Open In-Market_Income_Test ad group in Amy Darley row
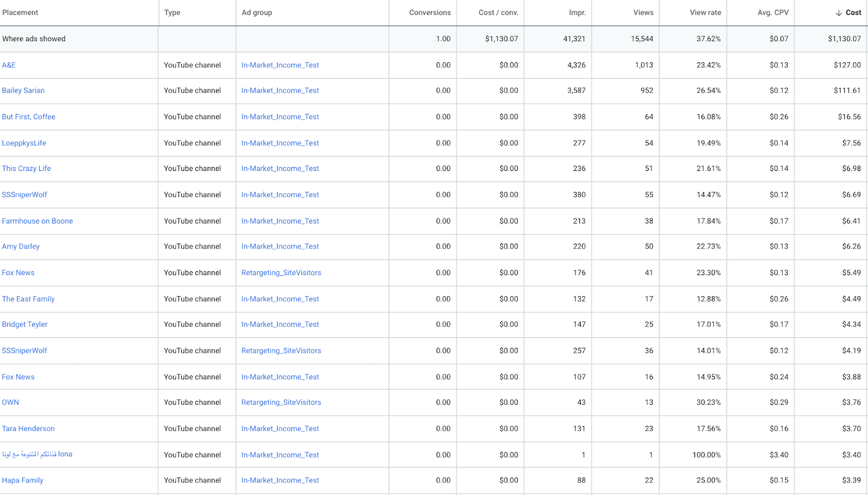The width and height of the screenshot is (868, 495). (x=280, y=246)
